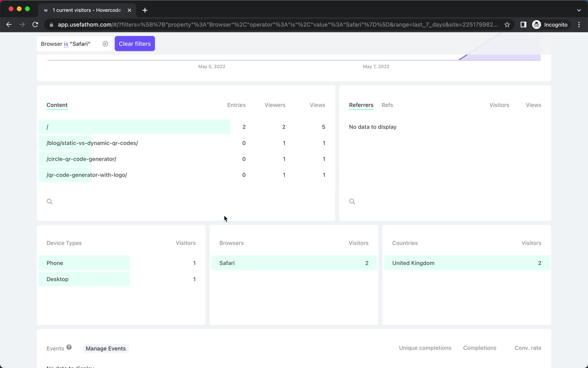Click the X to clear Safari filter
Image resolution: width=588 pixels, height=368 pixels.
pos(105,44)
